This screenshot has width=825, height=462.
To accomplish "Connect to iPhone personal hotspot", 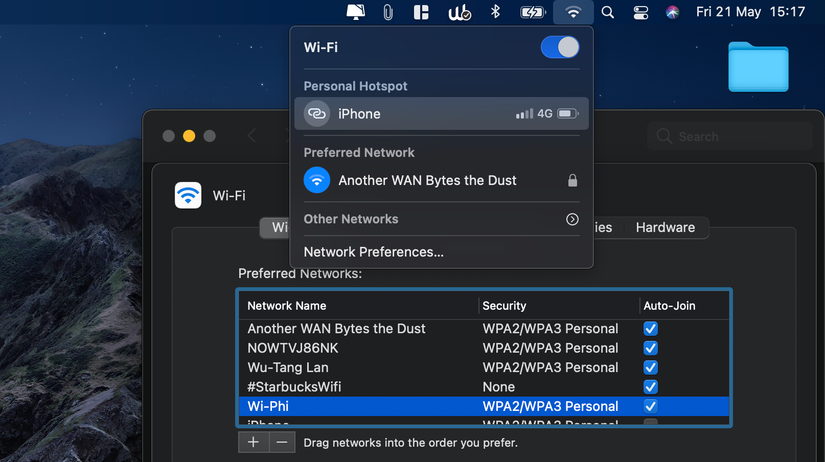I will pyautogui.click(x=441, y=114).
